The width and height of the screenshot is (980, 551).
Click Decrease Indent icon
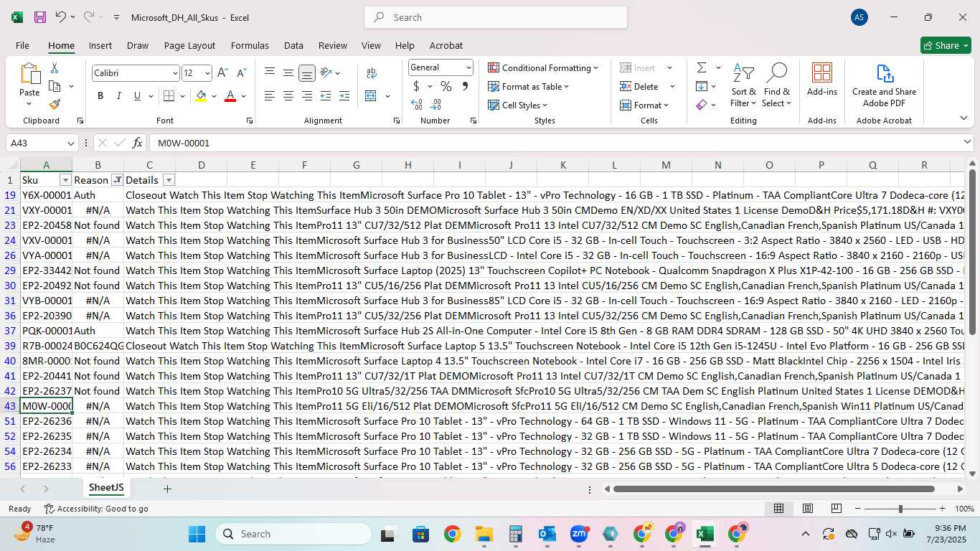[x=326, y=96]
